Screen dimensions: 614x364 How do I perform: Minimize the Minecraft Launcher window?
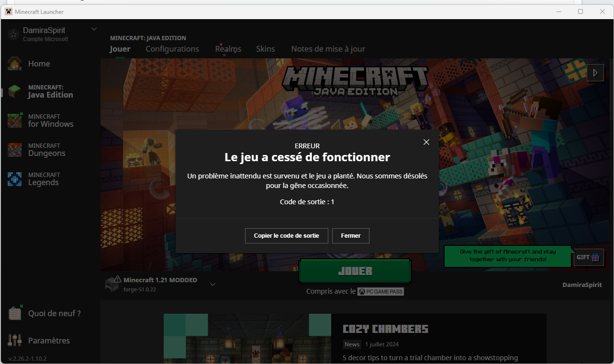click(x=558, y=11)
